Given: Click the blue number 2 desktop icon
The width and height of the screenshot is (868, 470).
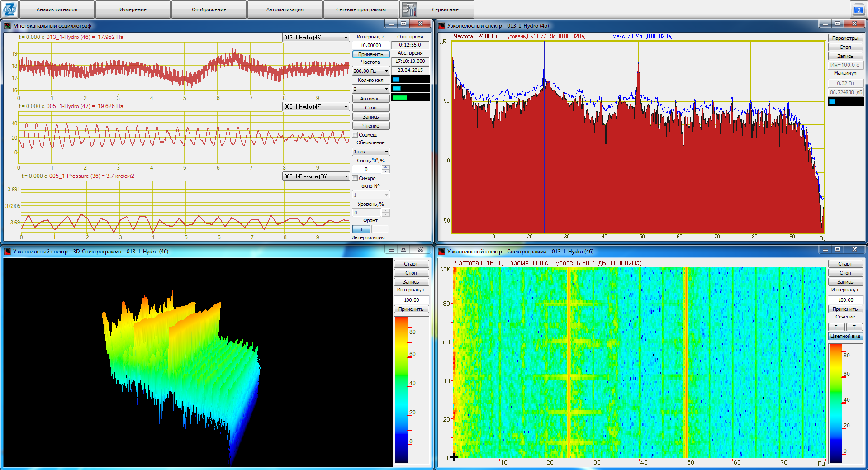Looking at the screenshot, I should (858, 9).
